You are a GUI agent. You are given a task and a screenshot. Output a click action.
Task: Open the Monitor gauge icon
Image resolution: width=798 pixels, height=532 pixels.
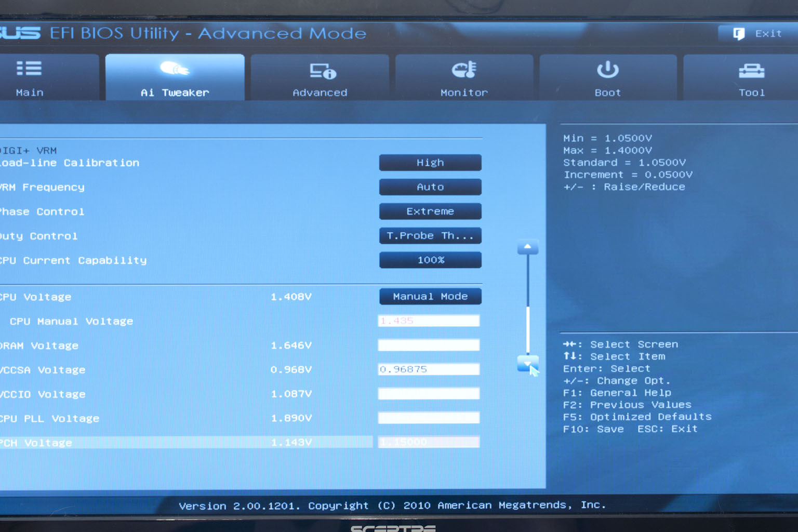pyautogui.click(x=464, y=70)
